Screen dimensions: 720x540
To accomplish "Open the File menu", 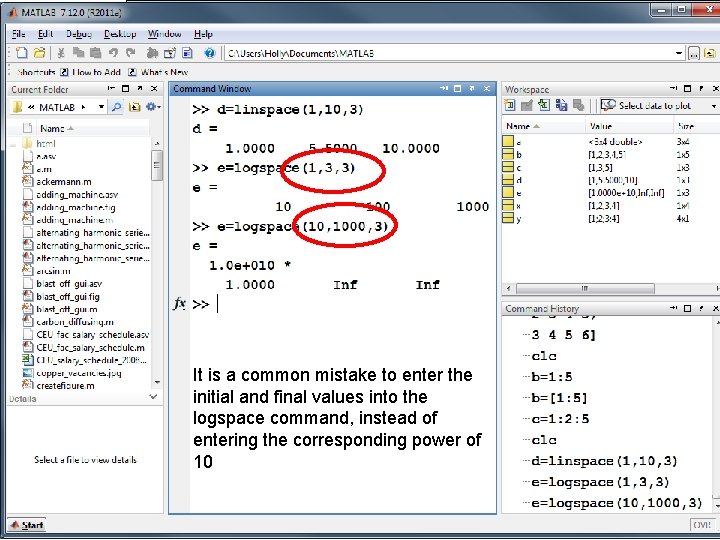I will pos(18,34).
